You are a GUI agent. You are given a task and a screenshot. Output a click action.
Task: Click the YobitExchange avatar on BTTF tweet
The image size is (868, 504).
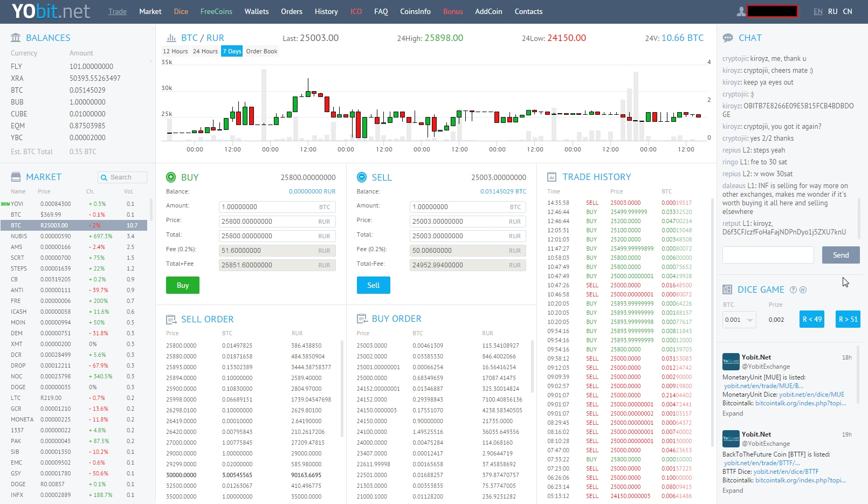click(x=731, y=439)
